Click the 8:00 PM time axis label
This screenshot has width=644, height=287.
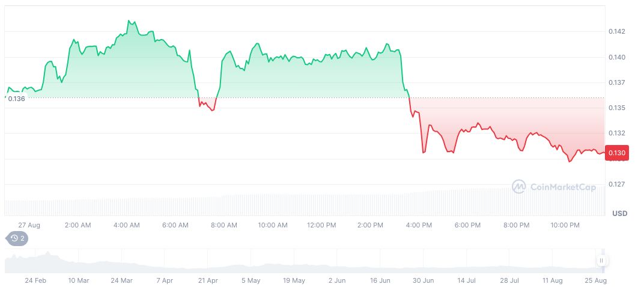(x=516, y=225)
